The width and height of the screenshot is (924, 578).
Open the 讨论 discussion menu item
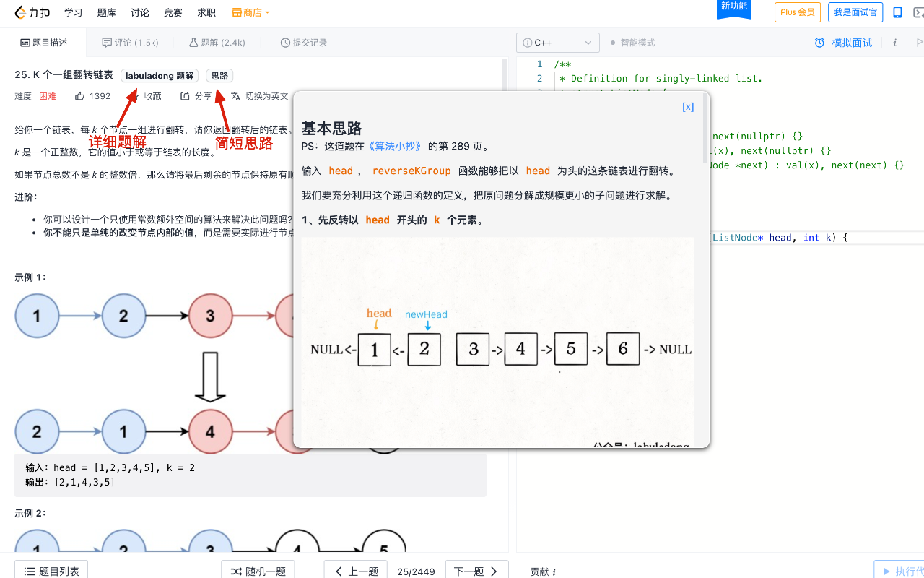click(139, 12)
